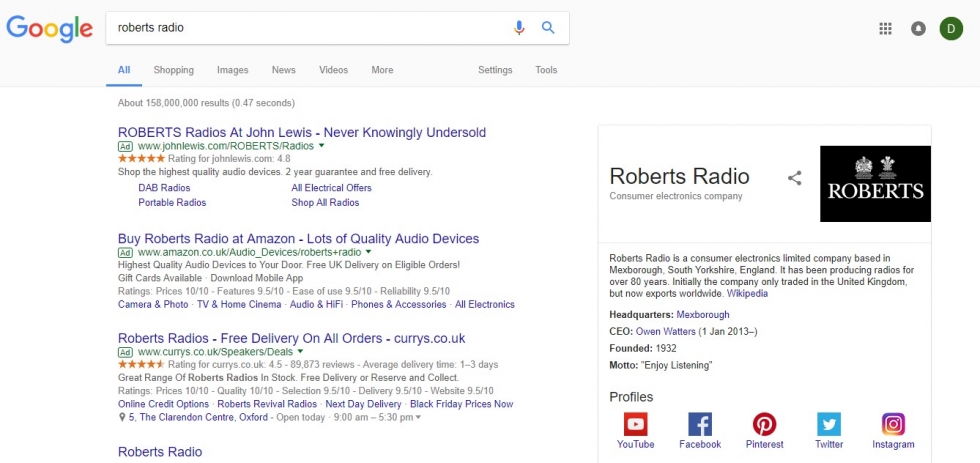Expand the amazon.co.uk URL dropdown arrow

[368, 252]
